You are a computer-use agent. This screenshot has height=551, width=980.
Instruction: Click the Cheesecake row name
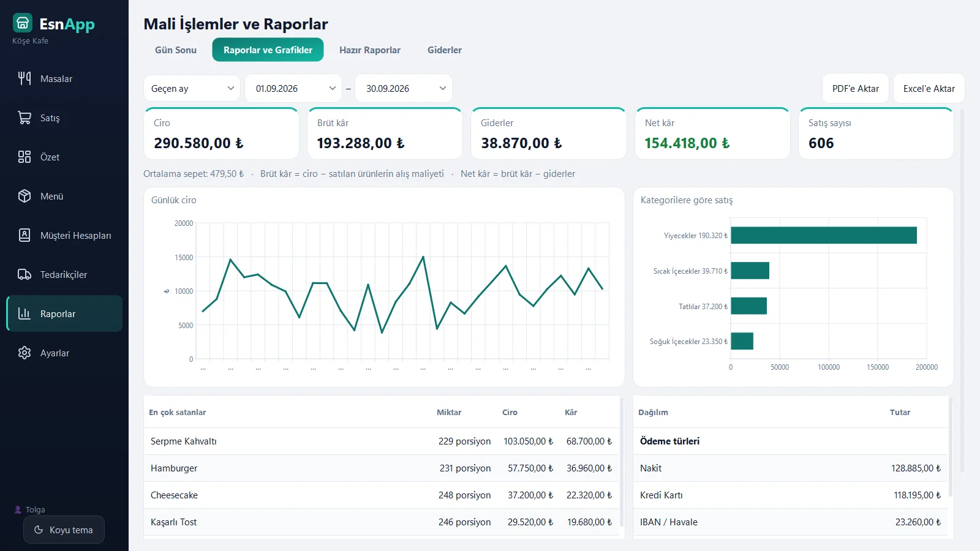pyautogui.click(x=174, y=495)
